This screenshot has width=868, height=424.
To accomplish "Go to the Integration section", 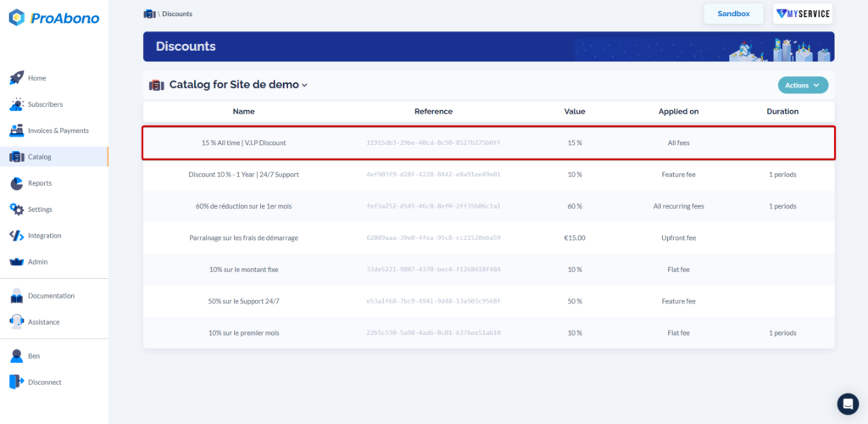I will tap(45, 235).
